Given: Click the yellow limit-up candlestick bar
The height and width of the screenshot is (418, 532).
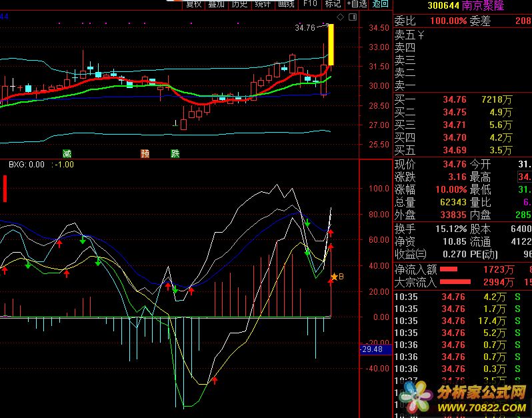Looking at the screenshot, I should (331, 45).
